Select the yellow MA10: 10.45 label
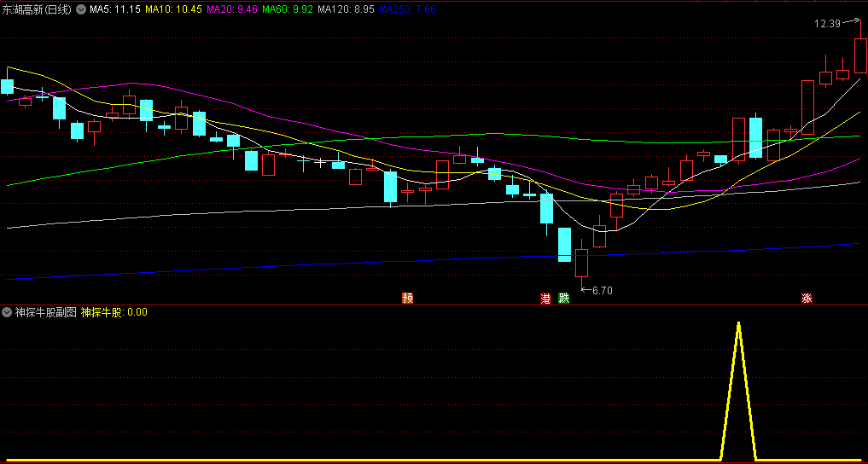The height and width of the screenshot is (464, 868). [173, 9]
